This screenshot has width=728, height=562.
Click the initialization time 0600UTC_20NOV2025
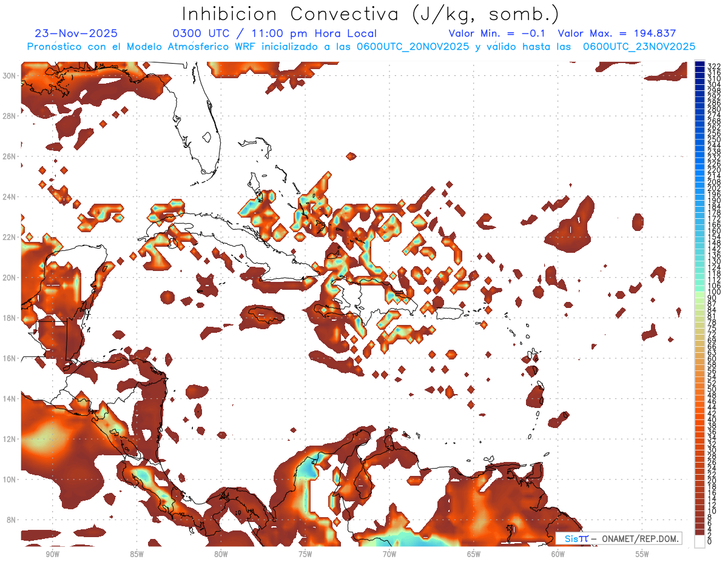[413, 47]
